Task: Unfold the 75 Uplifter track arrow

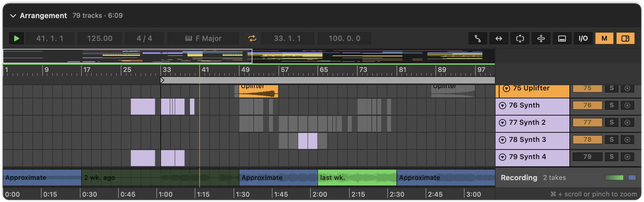Action: tap(506, 88)
